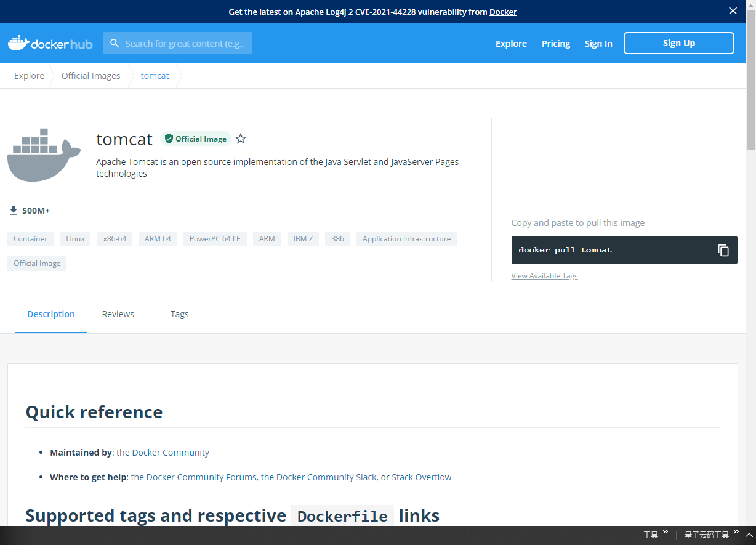Image resolution: width=756 pixels, height=545 pixels.
Task: Click the 工具 bottom bar label
Action: coord(651,535)
